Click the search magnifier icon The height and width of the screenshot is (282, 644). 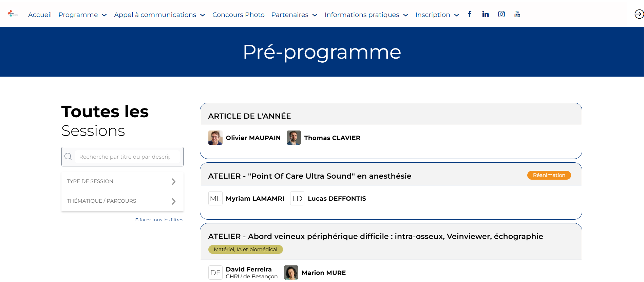click(68, 157)
